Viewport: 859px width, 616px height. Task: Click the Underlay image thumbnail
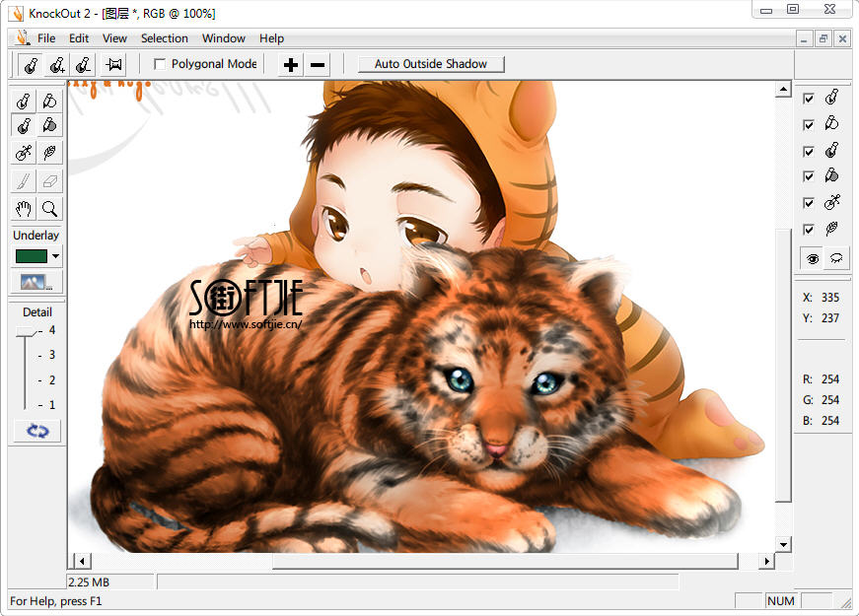35,282
